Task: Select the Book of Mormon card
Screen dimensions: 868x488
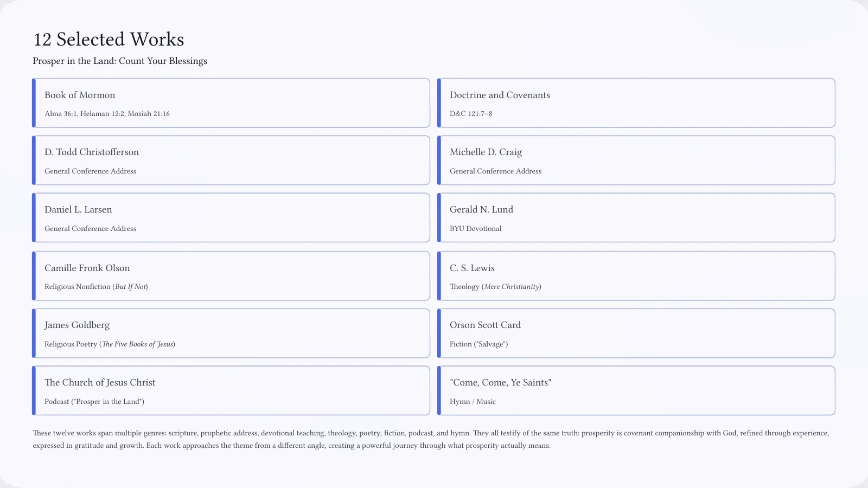Action: (x=231, y=103)
